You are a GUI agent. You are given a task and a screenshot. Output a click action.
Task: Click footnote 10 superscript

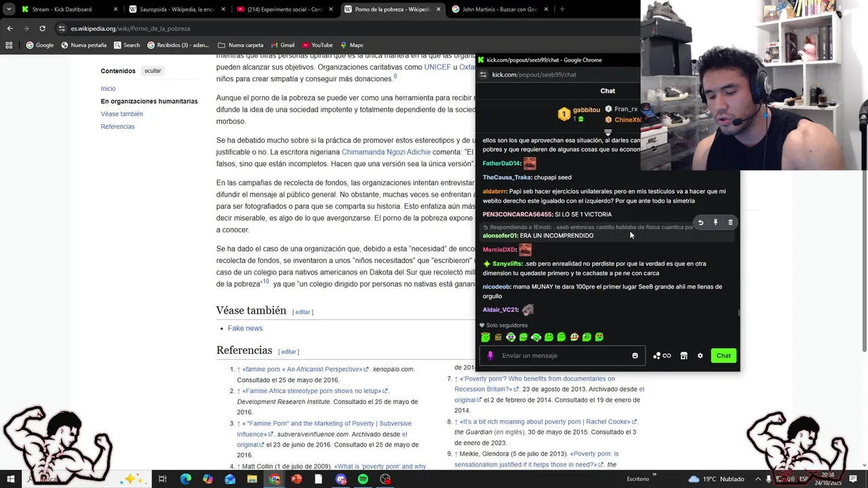[266, 281]
